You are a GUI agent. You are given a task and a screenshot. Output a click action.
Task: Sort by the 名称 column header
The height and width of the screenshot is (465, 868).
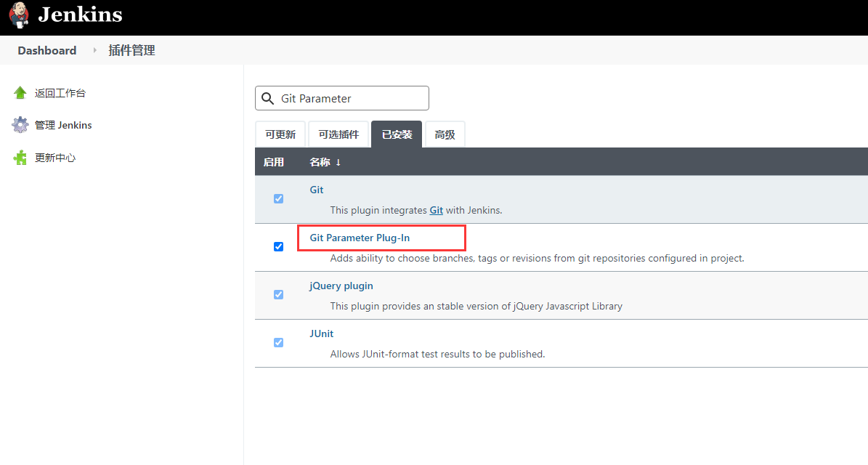click(320, 162)
